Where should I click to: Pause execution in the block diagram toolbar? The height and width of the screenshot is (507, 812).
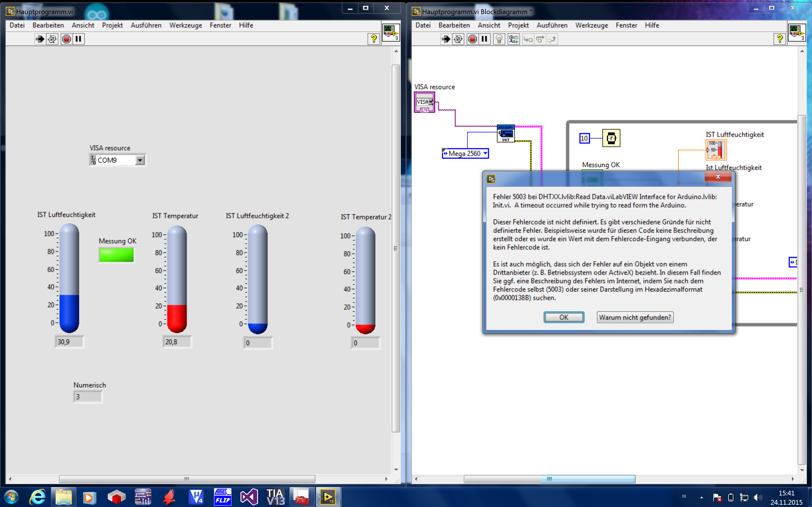(484, 39)
